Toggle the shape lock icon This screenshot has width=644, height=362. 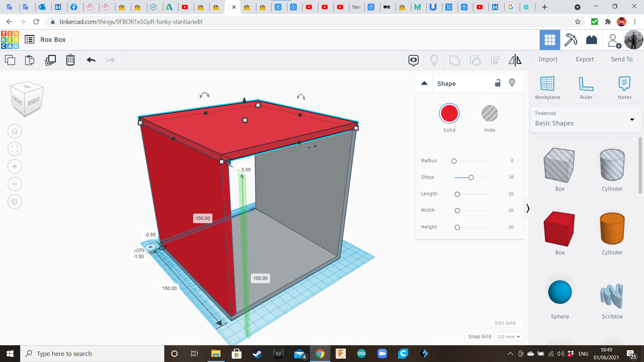[497, 83]
